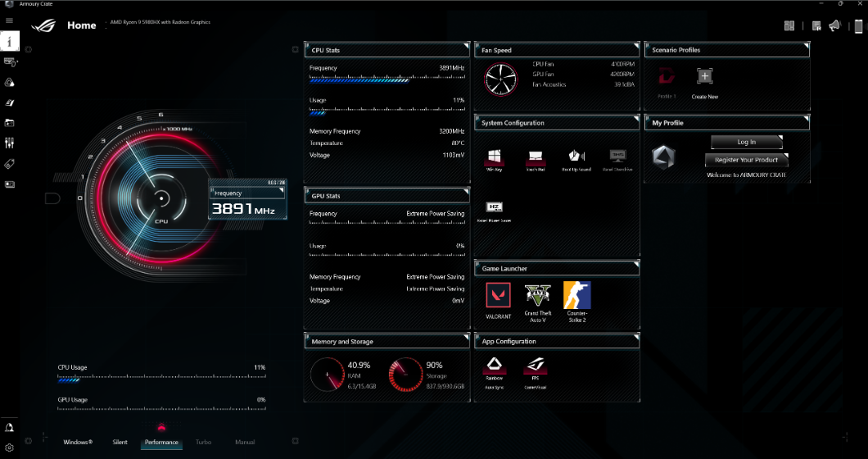This screenshot has height=459, width=868.
Task: Open the Featured deals tag sidebar icon
Action: click(9, 164)
